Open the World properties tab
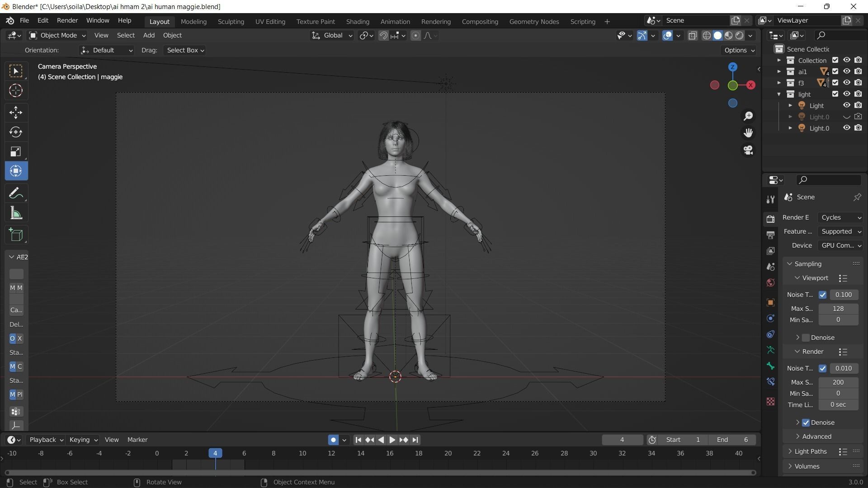Screen dimensions: 868x488 [770, 282]
